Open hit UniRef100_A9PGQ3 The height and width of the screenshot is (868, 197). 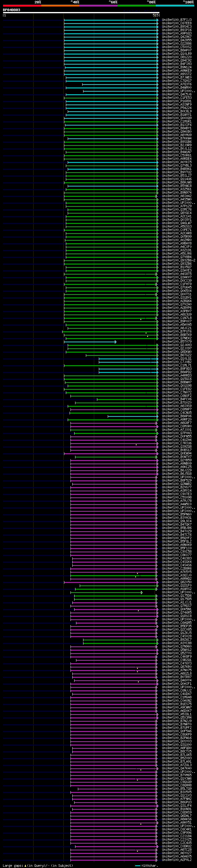[x=176, y=33]
